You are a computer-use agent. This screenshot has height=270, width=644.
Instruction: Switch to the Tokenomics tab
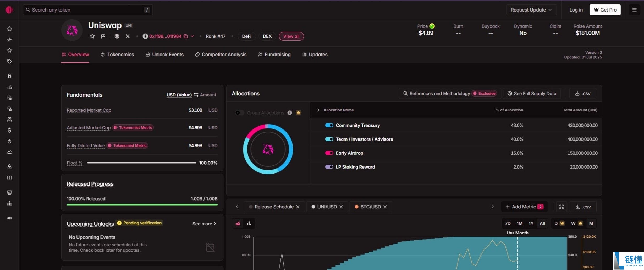tap(117, 55)
